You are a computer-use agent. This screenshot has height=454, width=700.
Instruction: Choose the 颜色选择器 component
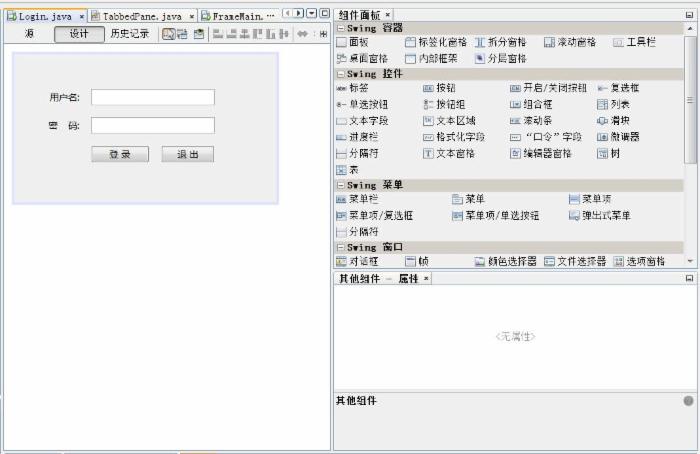[505, 261]
